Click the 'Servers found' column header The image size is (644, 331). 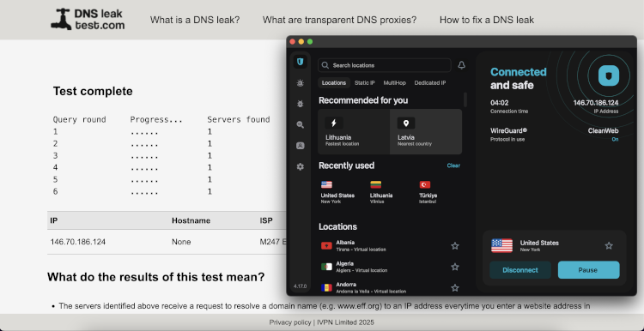[x=238, y=119]
